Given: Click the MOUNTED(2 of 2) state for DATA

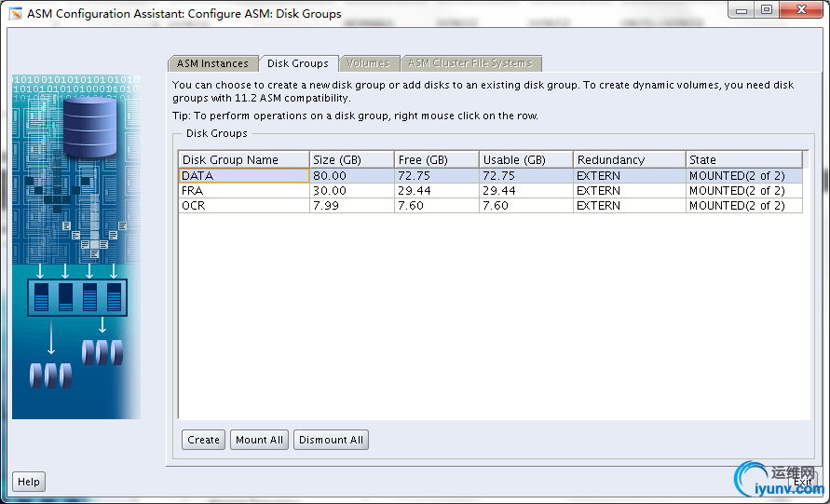Looking at the screenshot, I should [x=744, y=176].
